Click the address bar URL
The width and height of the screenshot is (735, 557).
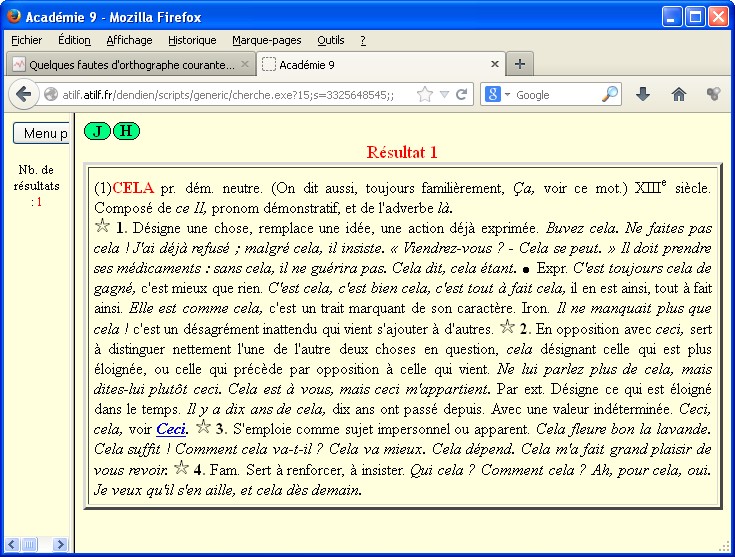pyautogui.click(x=228, y=95)
